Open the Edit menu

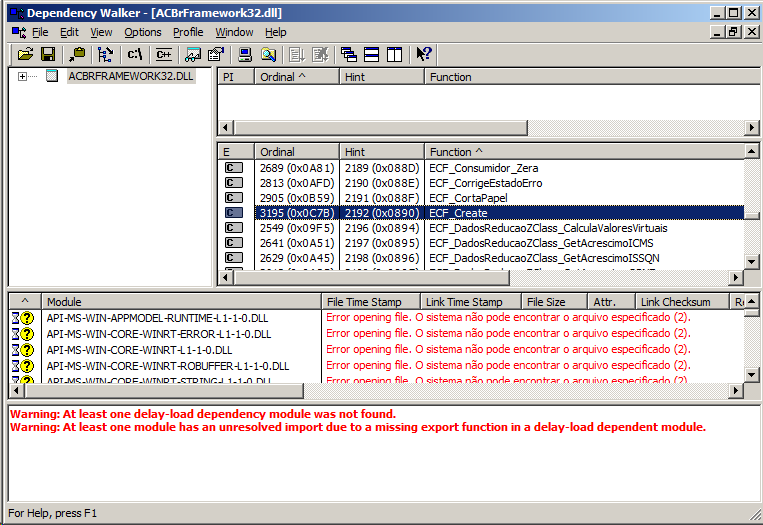(x=69, y=33)
